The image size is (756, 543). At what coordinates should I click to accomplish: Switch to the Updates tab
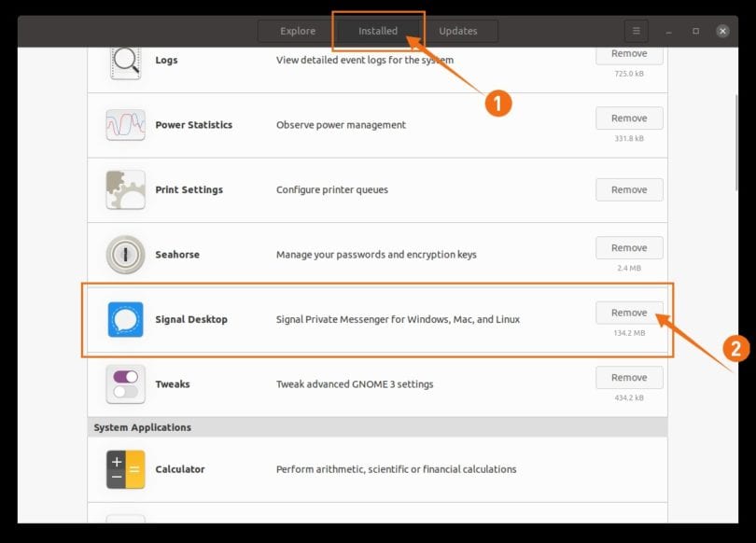(460, 30)
